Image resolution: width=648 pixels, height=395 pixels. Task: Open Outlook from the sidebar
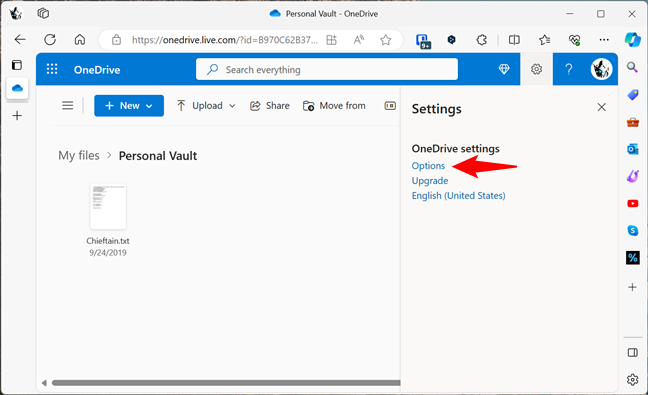click(x=633, y=149)
